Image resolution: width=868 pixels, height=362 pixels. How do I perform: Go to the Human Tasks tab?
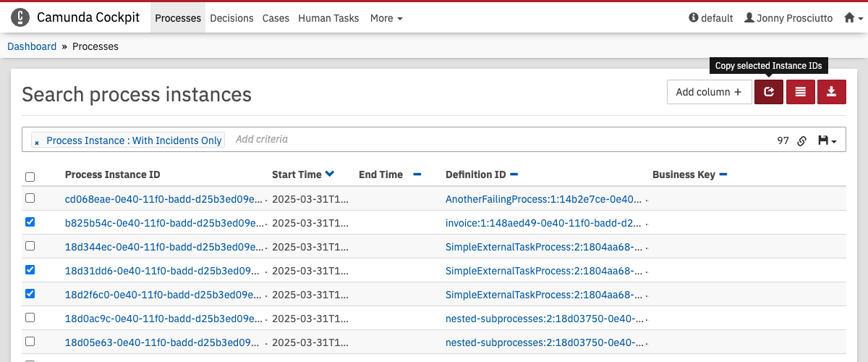coord(328,18)
